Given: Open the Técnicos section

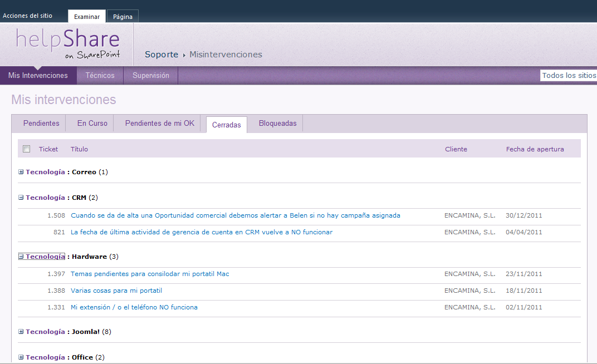Looking at the screenshot, I should (x=100, y=75).
